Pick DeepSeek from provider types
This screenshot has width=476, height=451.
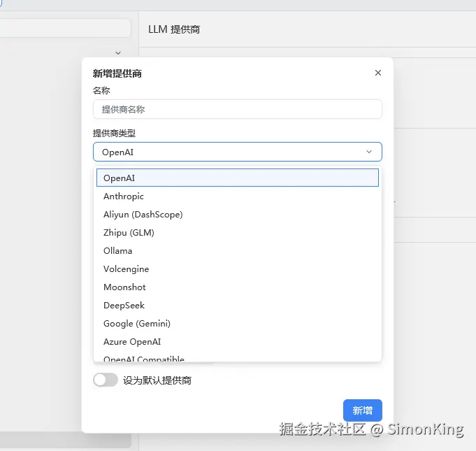click(238, 306)
